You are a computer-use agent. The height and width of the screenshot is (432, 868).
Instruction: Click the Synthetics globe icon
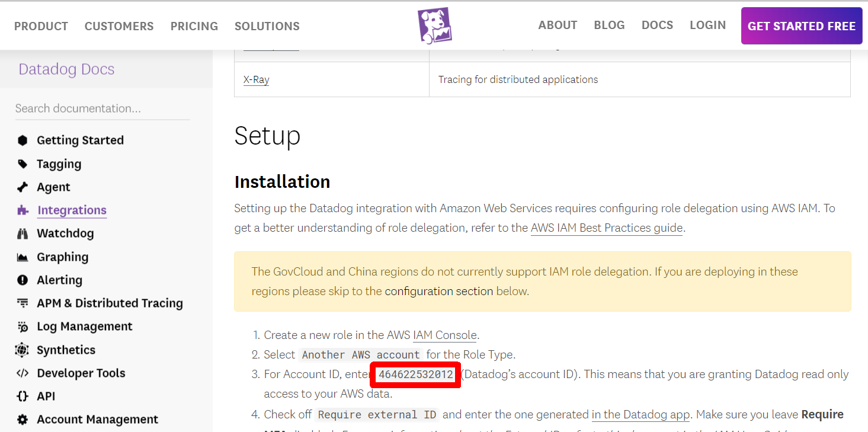coord(23,350)
